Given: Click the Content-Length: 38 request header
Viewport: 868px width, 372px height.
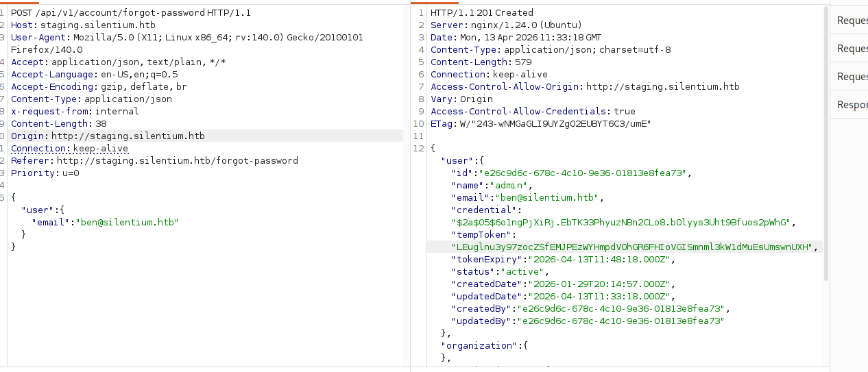Looking at the screenshot, I should click(x=59, y=124).
